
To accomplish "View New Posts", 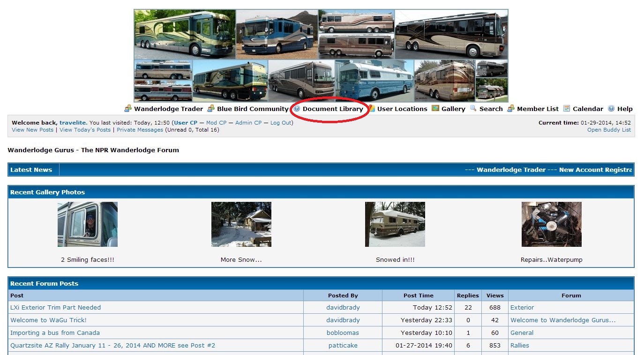I will (x=33, y=130).
